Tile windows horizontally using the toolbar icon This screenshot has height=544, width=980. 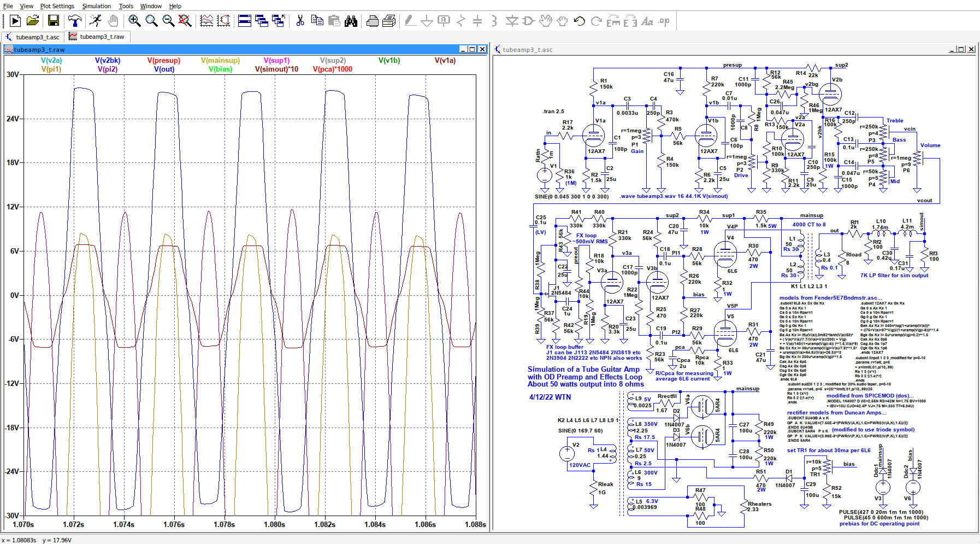click(x=245, y=21)
